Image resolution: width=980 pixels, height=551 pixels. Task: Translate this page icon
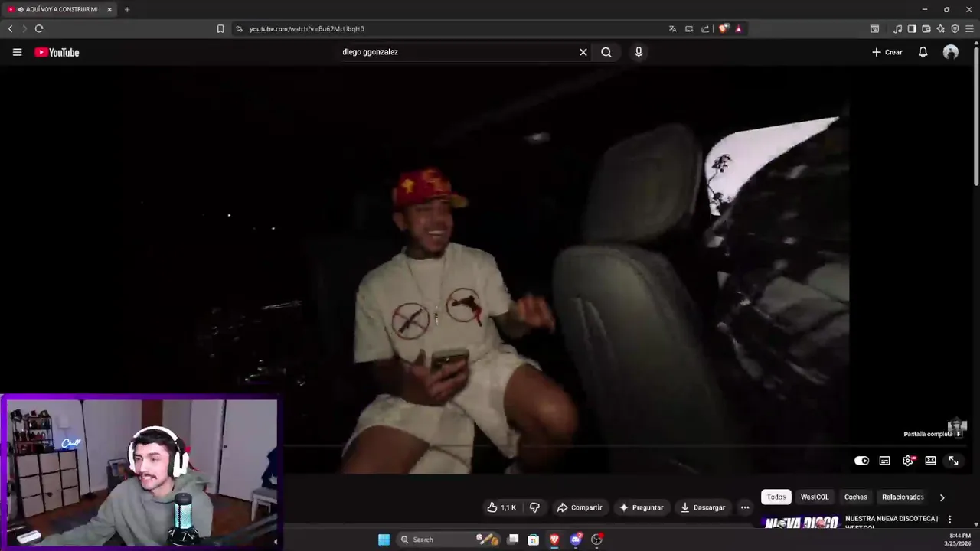tap(672, 28)
